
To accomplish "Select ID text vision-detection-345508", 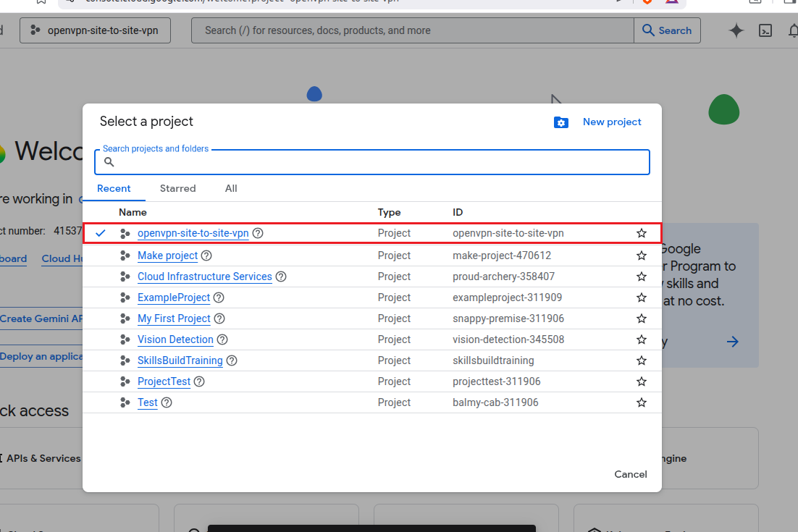I will tap(508, 339).
